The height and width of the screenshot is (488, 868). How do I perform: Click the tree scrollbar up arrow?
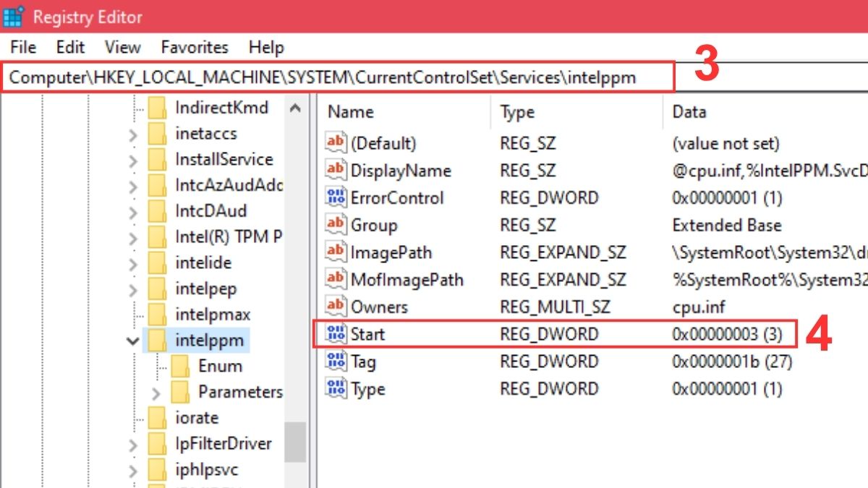coord(295,108)
